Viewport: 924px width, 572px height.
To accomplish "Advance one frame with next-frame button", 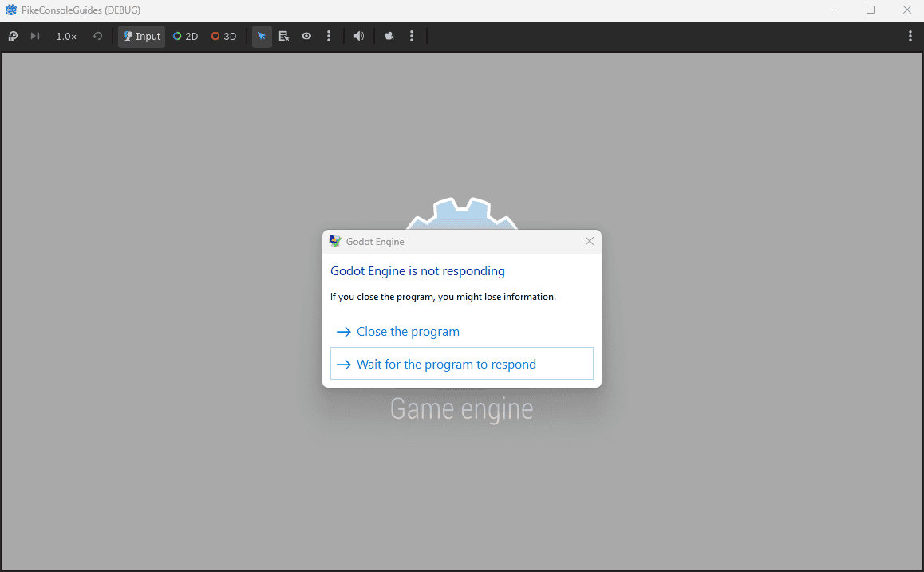I will [x=35, y=36].
